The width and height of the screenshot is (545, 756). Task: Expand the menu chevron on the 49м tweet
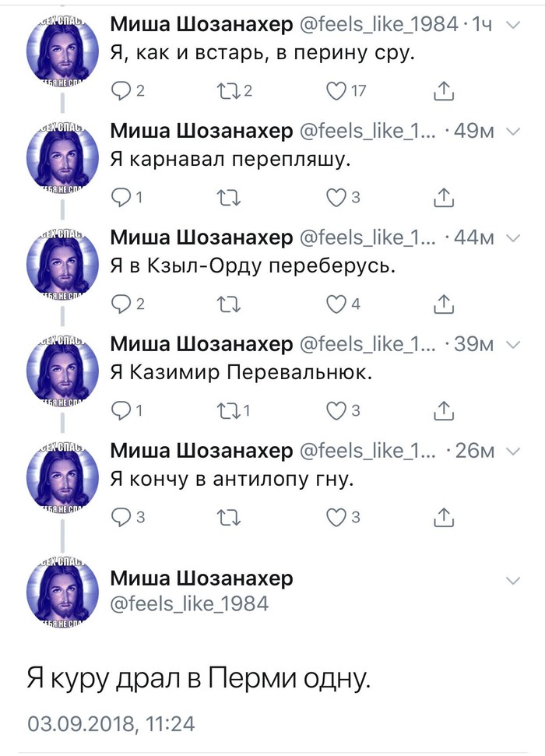pos(512,132)
